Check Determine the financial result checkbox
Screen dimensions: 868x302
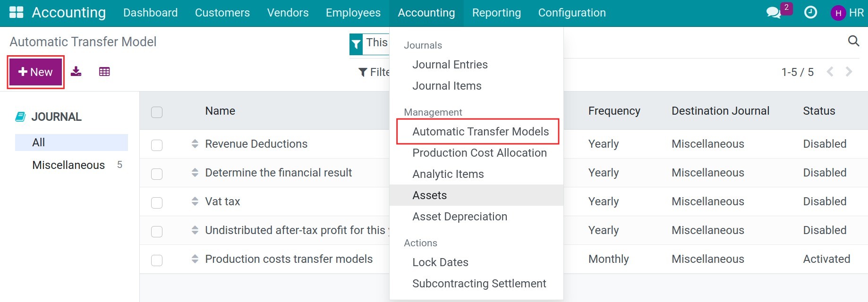point(157,174)
